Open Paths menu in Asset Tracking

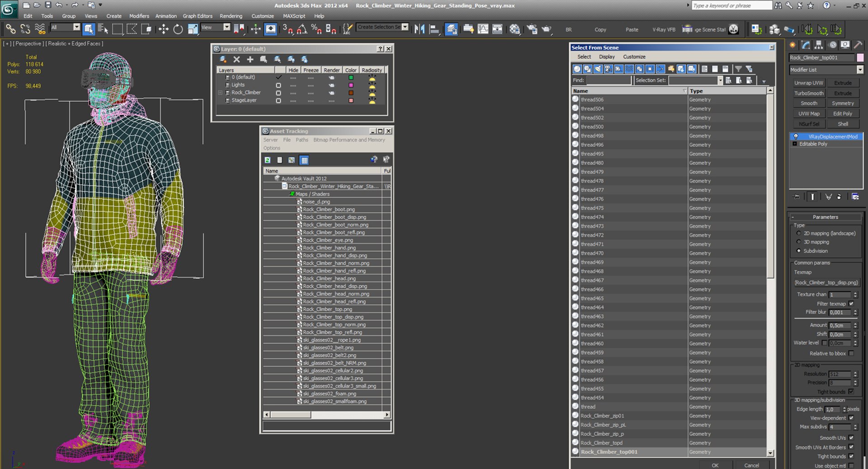click(302, 140)
